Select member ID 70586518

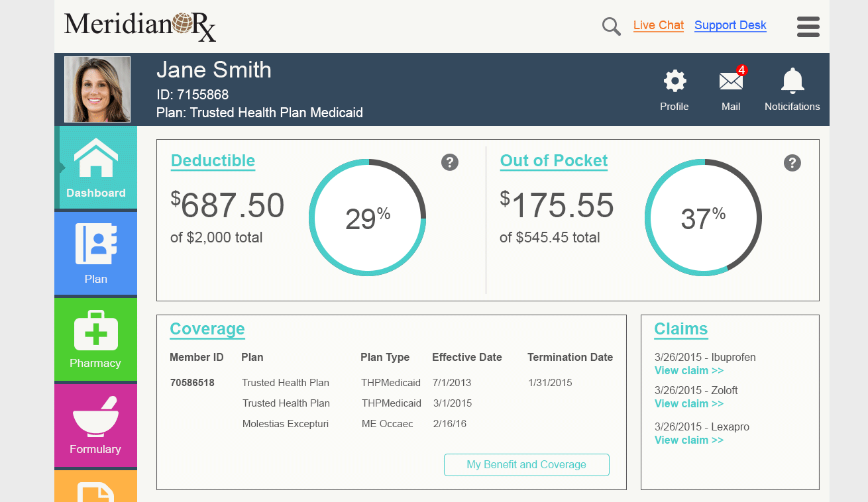192,383
